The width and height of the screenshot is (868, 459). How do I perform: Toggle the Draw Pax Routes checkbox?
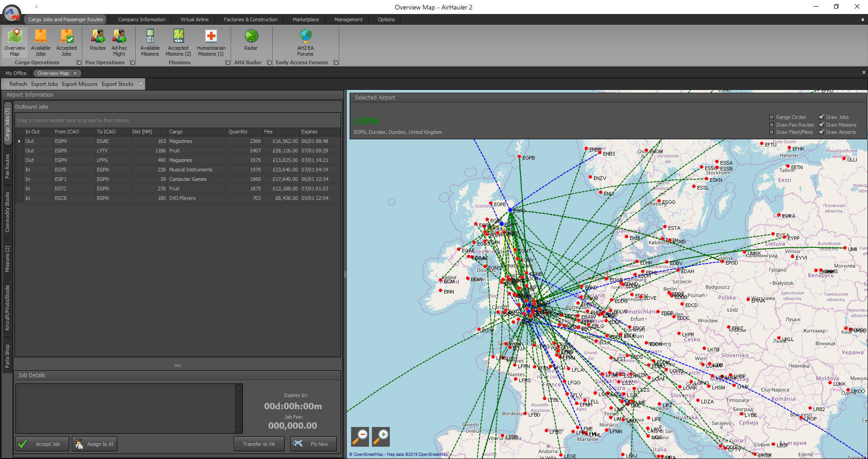772,125
